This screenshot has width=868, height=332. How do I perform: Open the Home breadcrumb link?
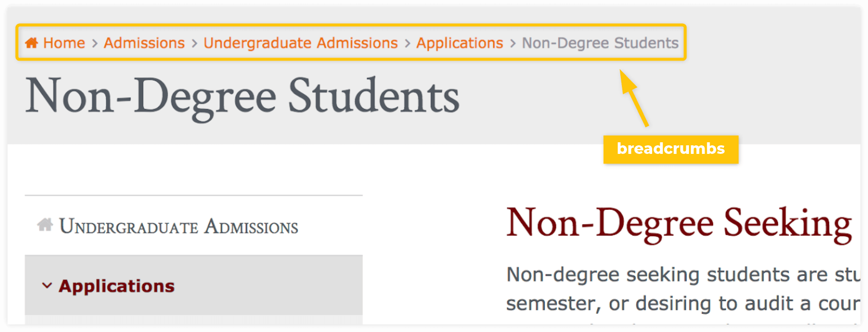coord(64,43)
